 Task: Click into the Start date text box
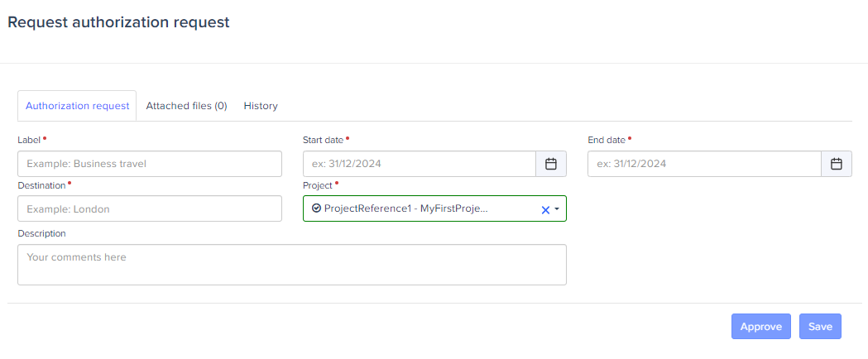[x=420, y=164]
